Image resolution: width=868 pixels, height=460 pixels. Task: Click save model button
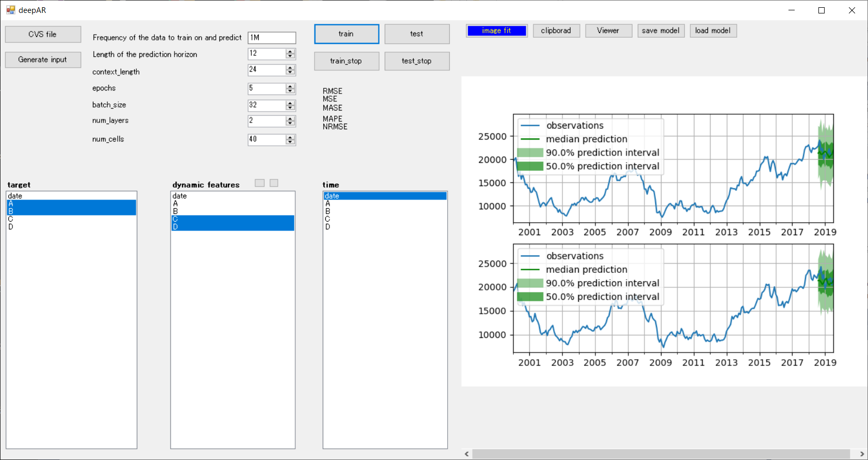pos(661,30)
